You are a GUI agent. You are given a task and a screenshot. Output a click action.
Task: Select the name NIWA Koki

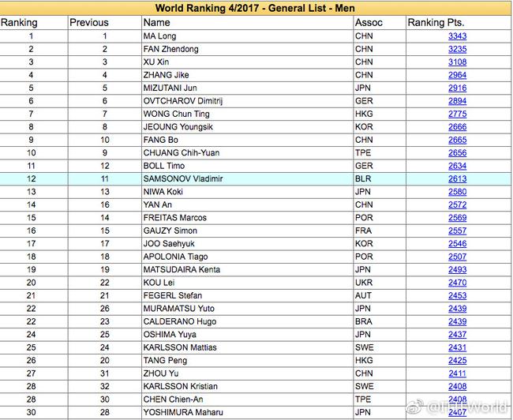pyautogui.click(x=163, y=192)
